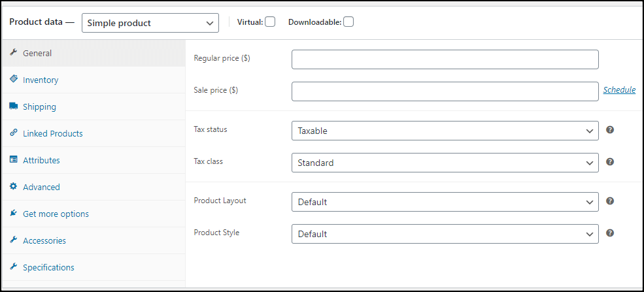Click the wrench icon beside General
644x292 pixels.
coord(13,52)
